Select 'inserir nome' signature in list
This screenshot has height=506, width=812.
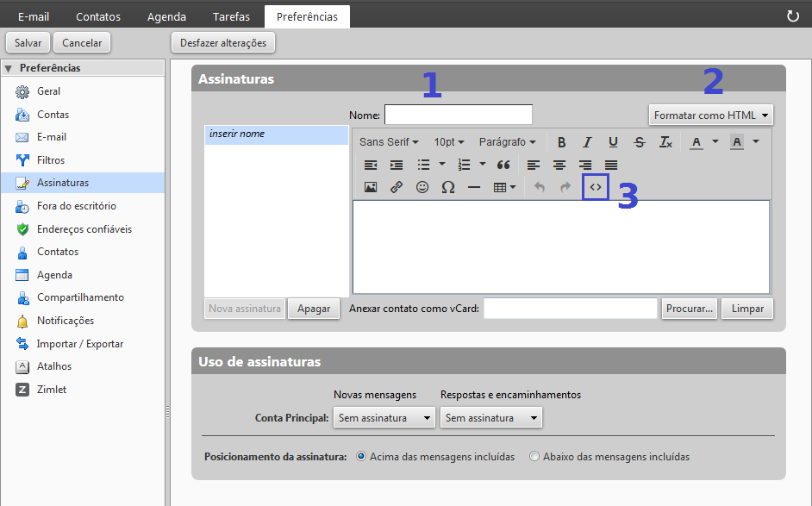point(277,134)
